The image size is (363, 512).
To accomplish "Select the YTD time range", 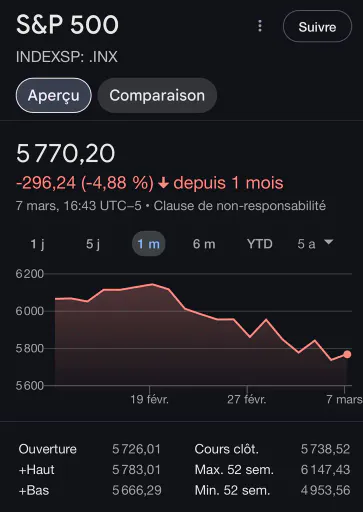I will (260, 244).
